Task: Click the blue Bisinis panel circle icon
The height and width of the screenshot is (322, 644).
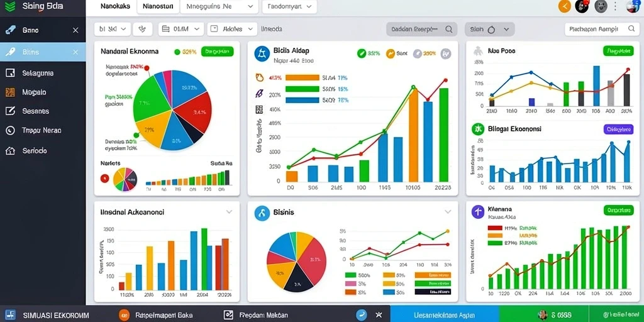Action: click(x=262, y=213)
